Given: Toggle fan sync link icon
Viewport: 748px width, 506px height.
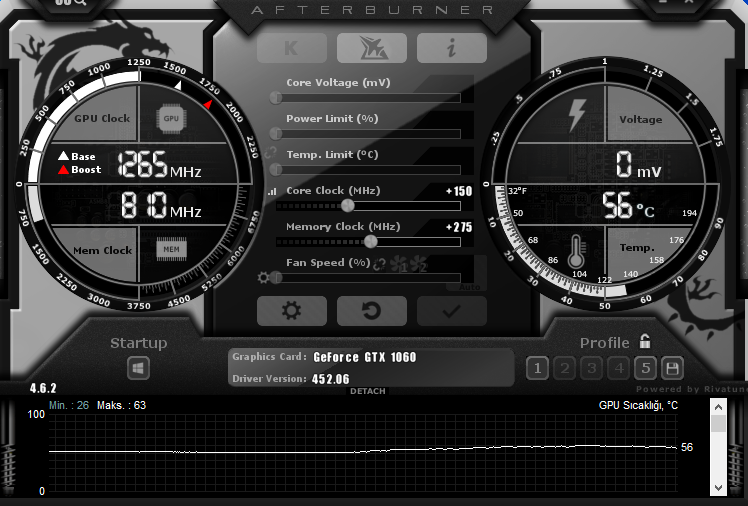Looking at the screenshot, I should click(x=379, y=264).
